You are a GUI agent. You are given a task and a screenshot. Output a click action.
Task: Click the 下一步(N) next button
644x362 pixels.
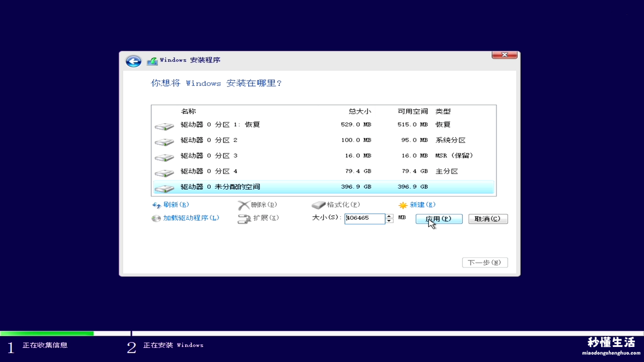click(485, 262)
